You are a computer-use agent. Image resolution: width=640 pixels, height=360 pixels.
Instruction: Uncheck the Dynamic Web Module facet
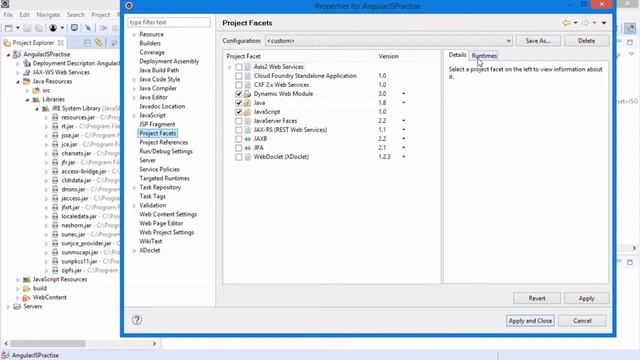[238, 94]
